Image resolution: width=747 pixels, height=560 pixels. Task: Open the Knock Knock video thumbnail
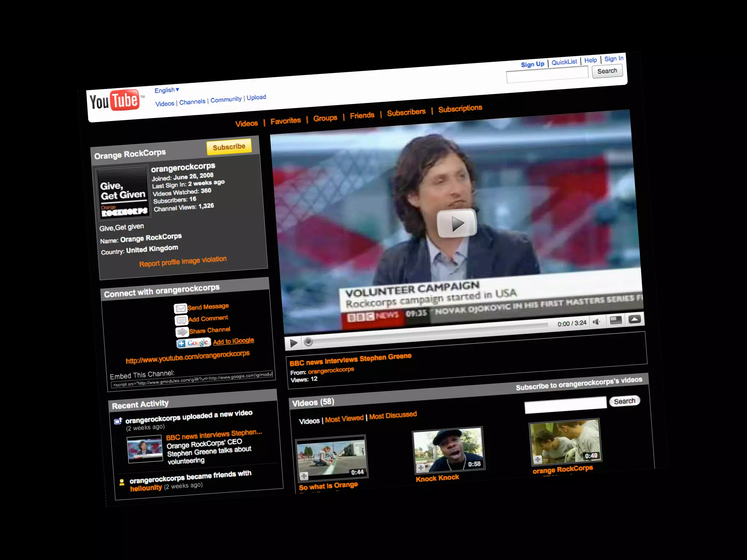pyautogui.click(x=449, y=451)
